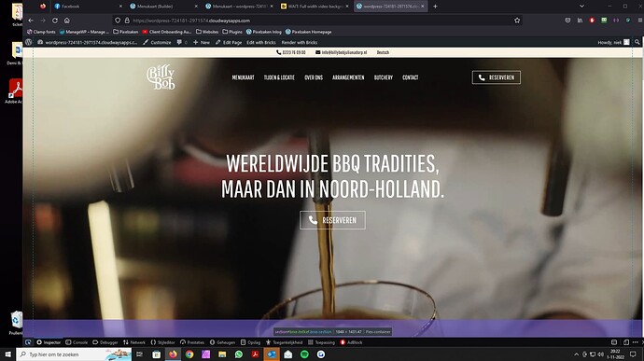Open the WordPress admin bar search icon

637,42
